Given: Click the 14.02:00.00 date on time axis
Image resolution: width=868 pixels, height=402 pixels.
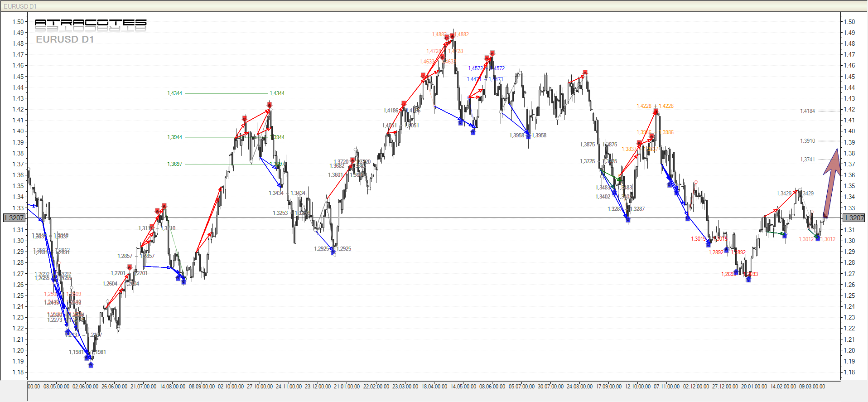Looking at the screenshot, I should [x=783, y=387].
